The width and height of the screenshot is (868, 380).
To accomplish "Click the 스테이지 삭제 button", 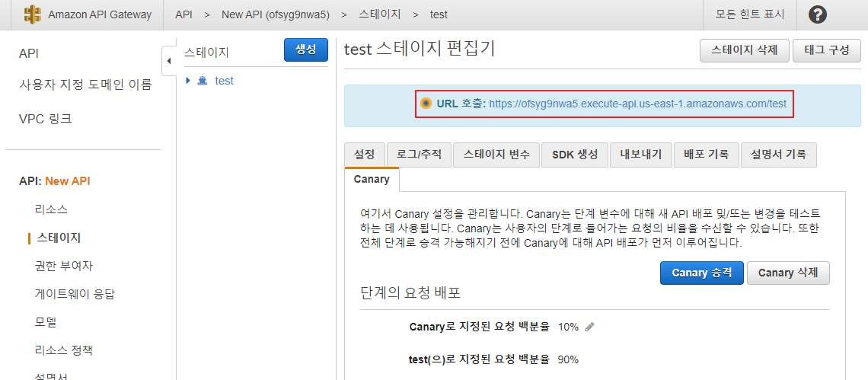I will (x=745, y=49).
